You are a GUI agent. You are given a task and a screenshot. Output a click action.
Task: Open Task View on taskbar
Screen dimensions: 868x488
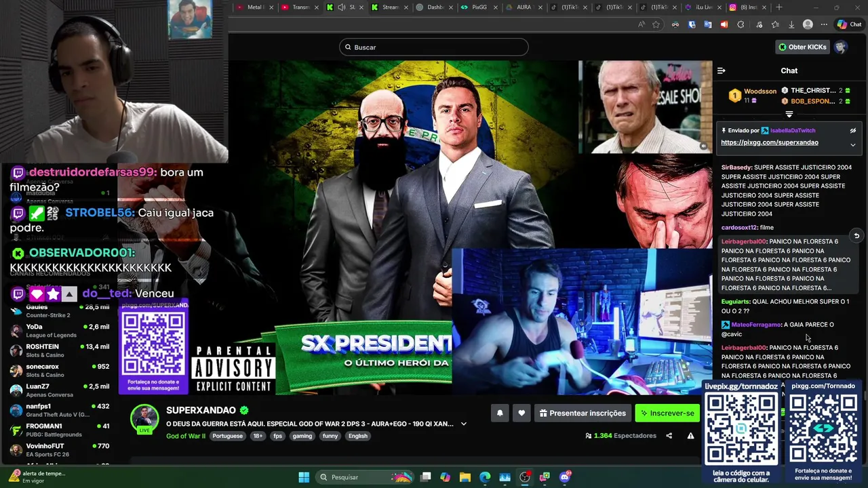click(x=425, y=477)
